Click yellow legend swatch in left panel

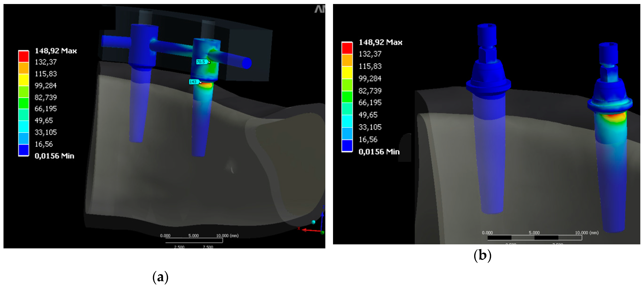pyautogui.click(x=23, y=80)
